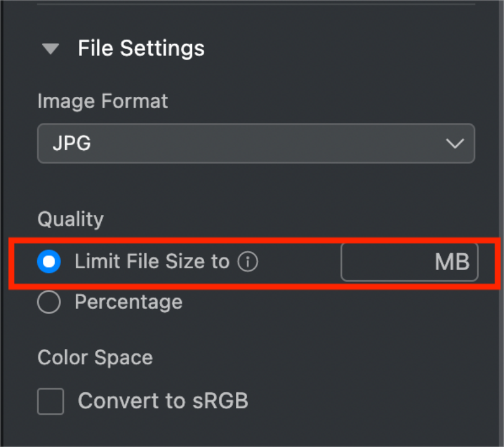Click the chevron arrow of the format dropdown

click(x=455, y=143)
